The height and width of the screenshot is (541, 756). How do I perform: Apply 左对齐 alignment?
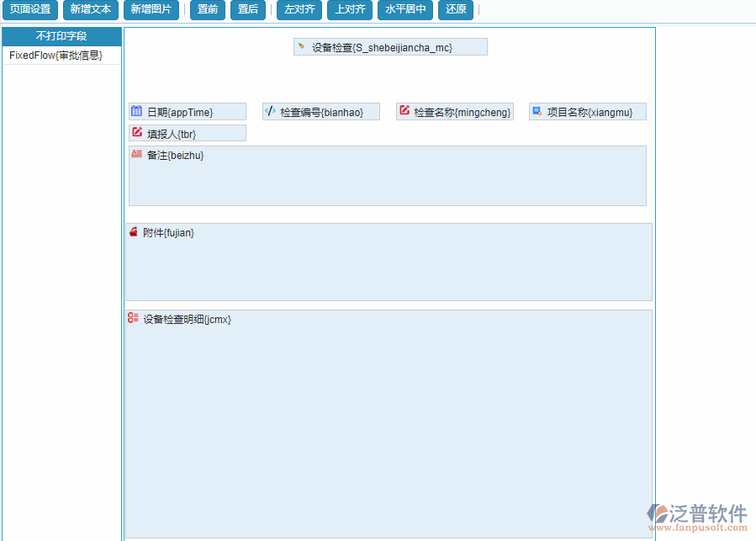coord(299,10)
